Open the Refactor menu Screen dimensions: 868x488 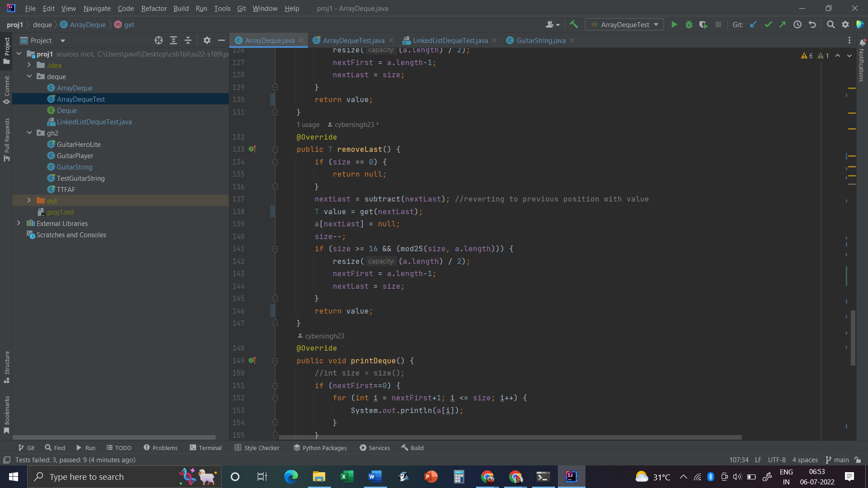click(x=154, y=9)
